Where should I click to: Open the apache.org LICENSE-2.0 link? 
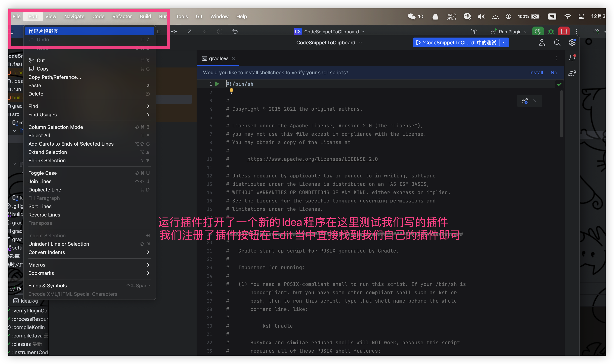[312, 159]
